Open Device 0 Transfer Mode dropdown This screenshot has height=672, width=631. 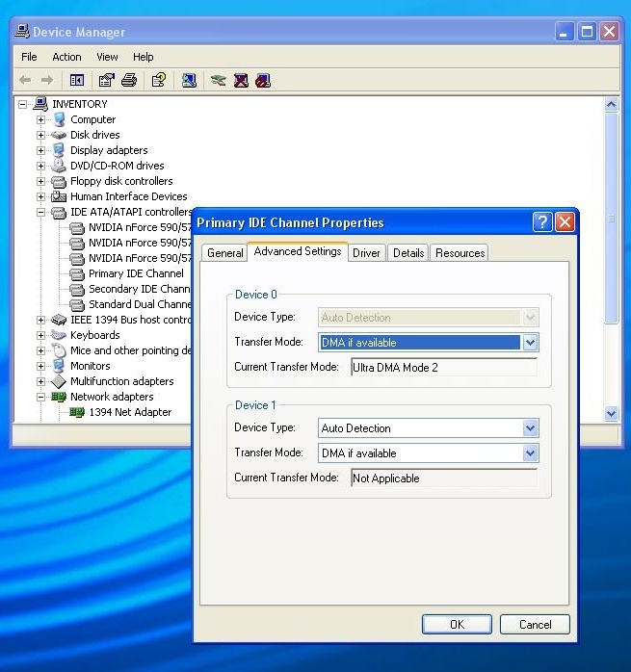pos(530,343)
